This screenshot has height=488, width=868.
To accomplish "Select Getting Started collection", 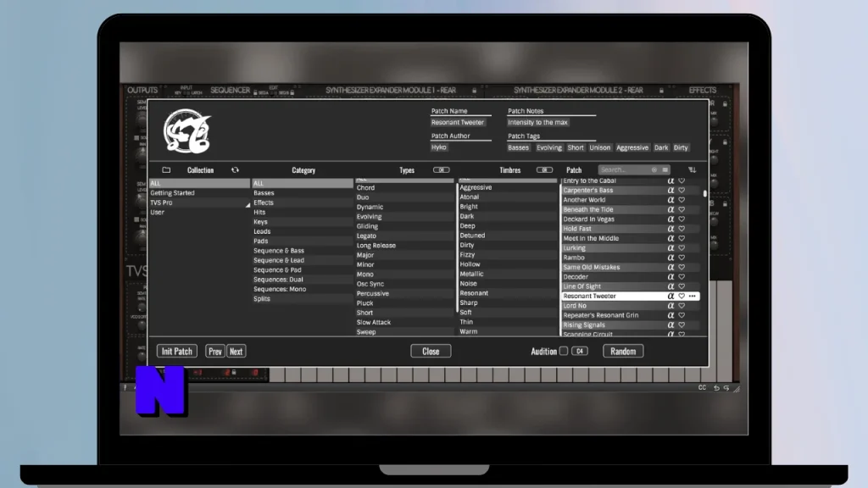I will tap(200, 193).
